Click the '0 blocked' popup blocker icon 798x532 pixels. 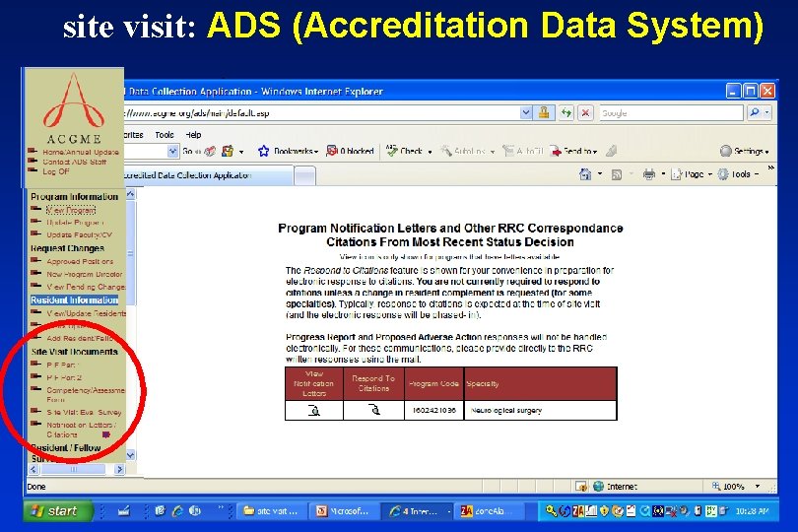tap(332, 151)
